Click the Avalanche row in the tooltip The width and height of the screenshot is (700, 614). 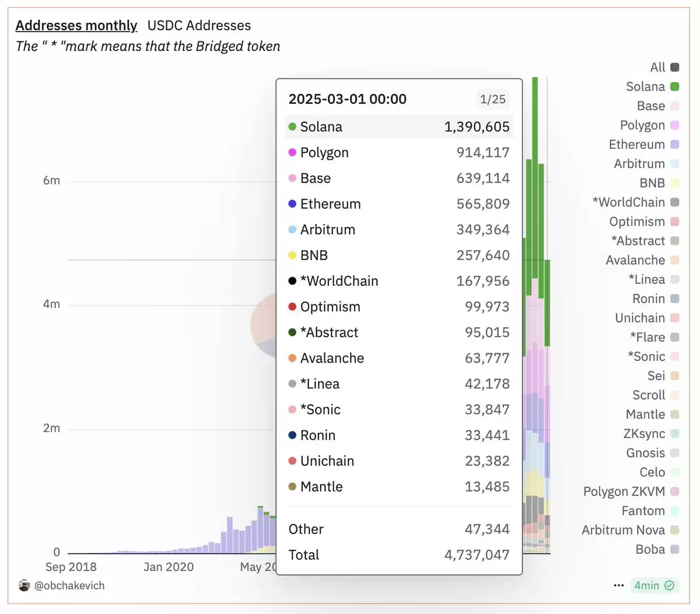click(x=399, y=357)
